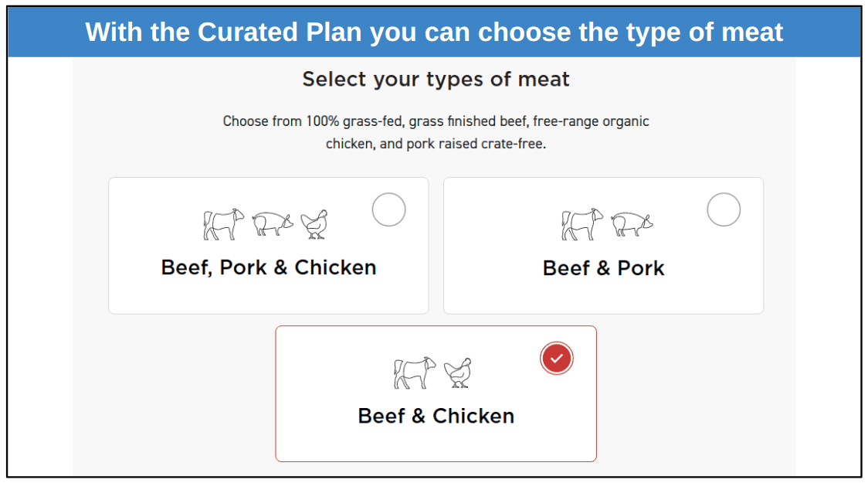
Task: Choose the selected Beef & Chicken option card
Action: pos(436,394)
